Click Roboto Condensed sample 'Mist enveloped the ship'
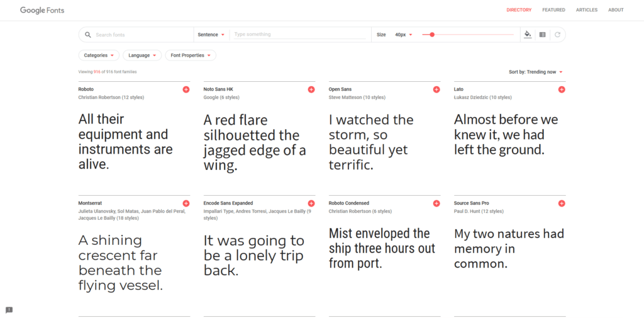The image size is (644, 318). [x=382, y=249]
